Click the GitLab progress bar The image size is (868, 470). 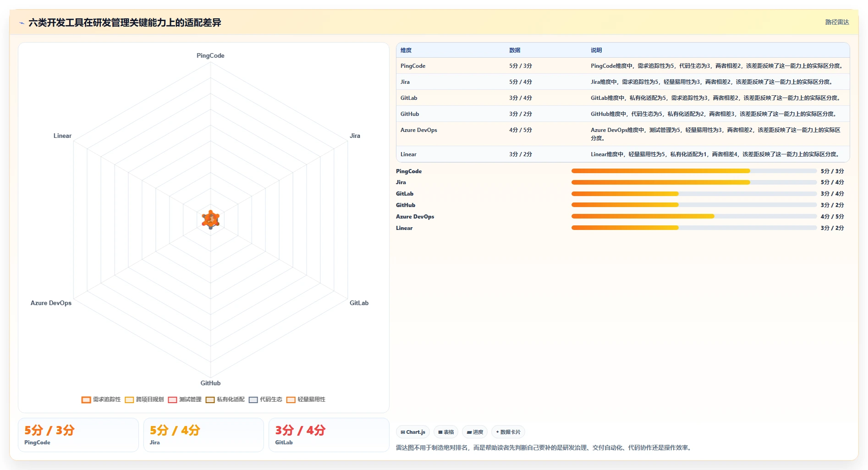(x=694, y=194)
